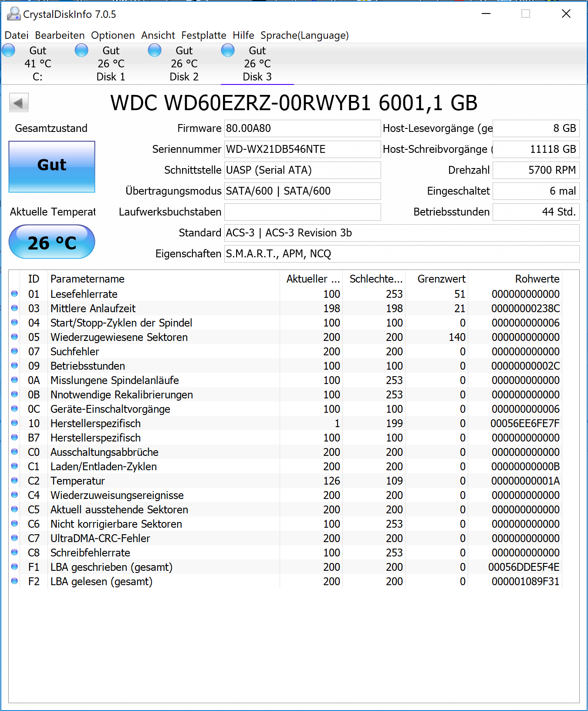Click the Übertragungsmodus field SATA/600

pos(302,191)
